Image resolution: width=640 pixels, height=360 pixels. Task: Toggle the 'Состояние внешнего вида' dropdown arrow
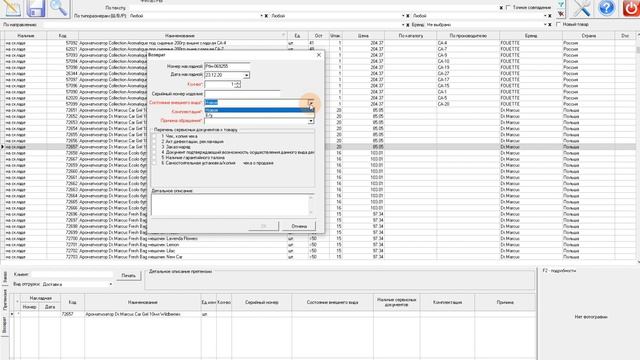pyautogui.click(x=311, y=102)
